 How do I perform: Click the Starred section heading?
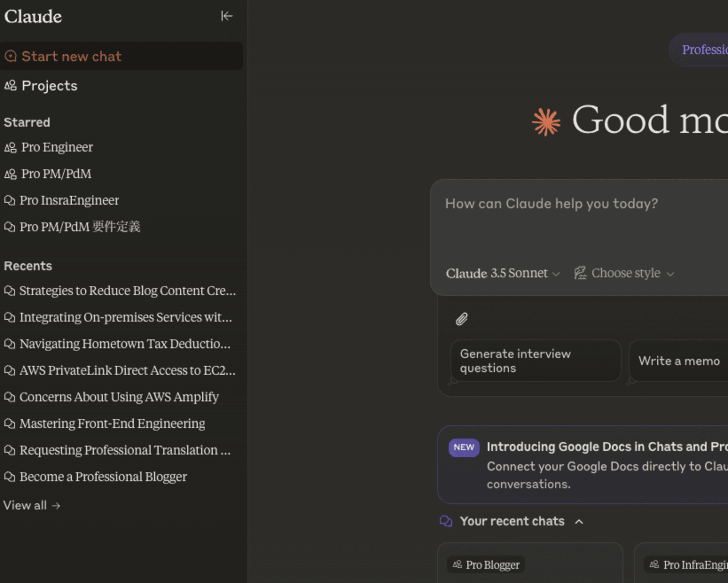(x=27, y=123)
